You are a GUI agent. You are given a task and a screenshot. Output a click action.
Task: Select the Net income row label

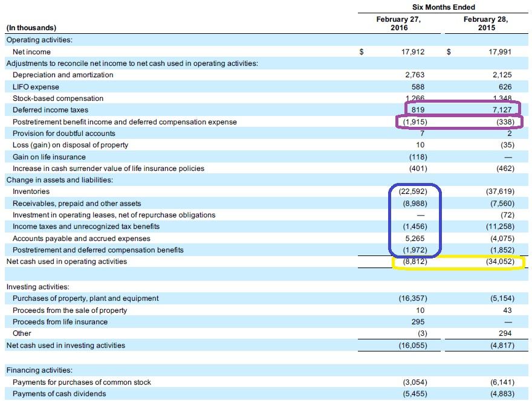[33, 51]
